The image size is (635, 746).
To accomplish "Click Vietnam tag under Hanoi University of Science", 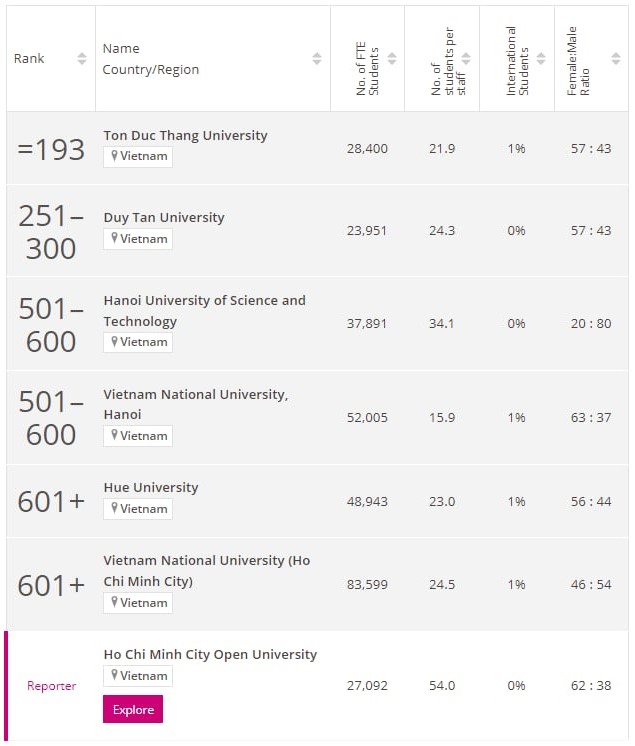I will tap(138, 342).
